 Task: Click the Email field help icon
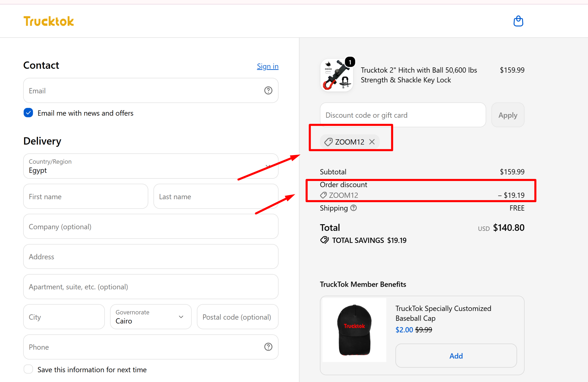268,91
